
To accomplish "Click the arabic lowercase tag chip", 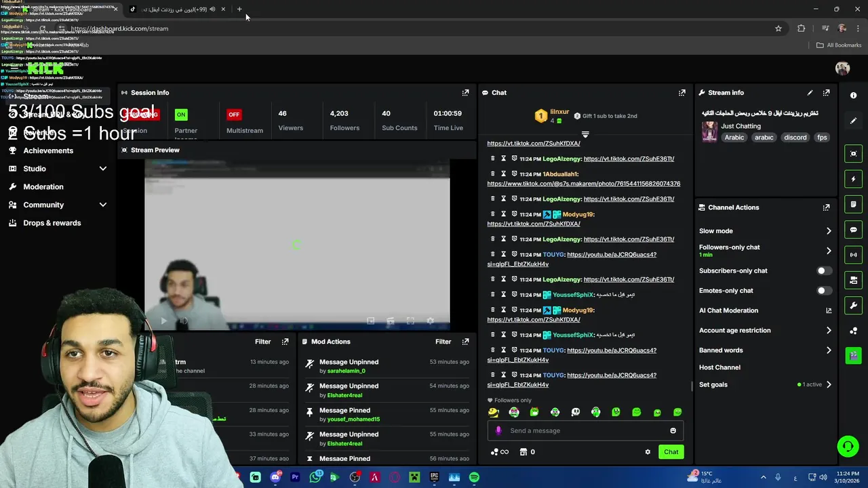I will coord(764,138).
